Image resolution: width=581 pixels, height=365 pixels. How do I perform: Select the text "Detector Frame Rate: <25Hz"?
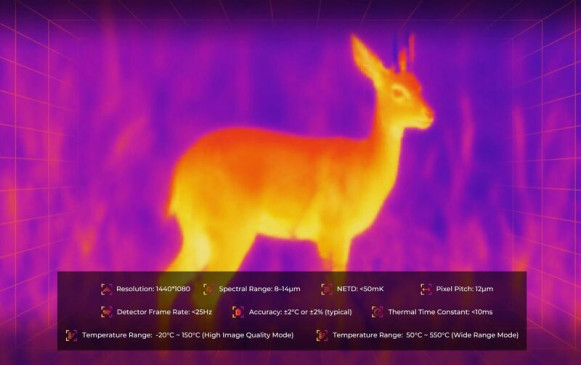point(164,312)
